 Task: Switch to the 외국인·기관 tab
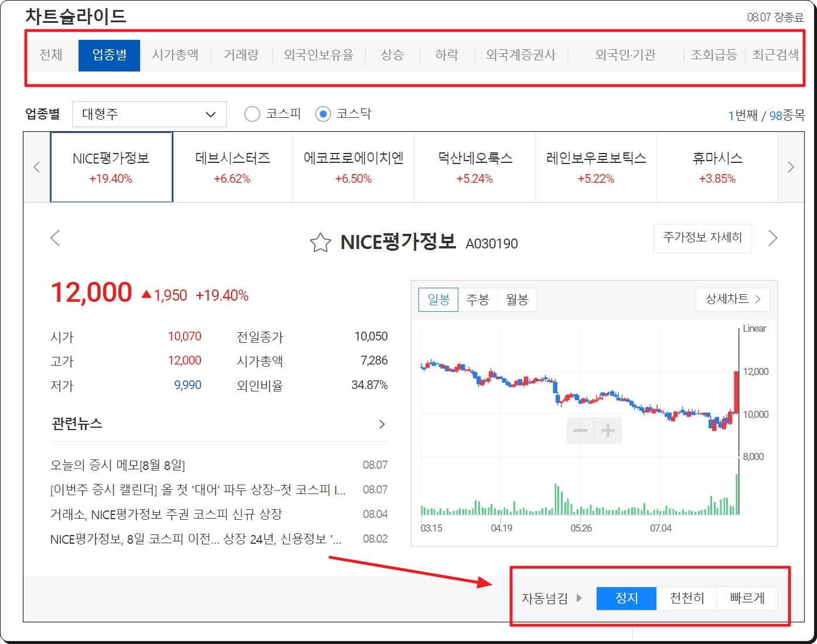pyautogui.click(x=625, y=55)
